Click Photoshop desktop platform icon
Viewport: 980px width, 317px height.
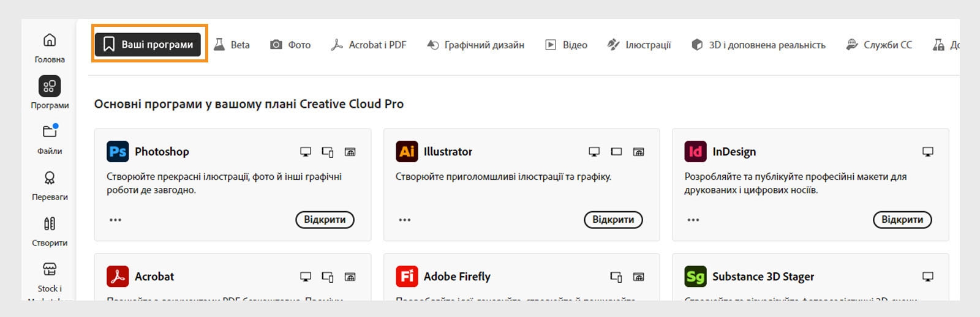[306, 152]
